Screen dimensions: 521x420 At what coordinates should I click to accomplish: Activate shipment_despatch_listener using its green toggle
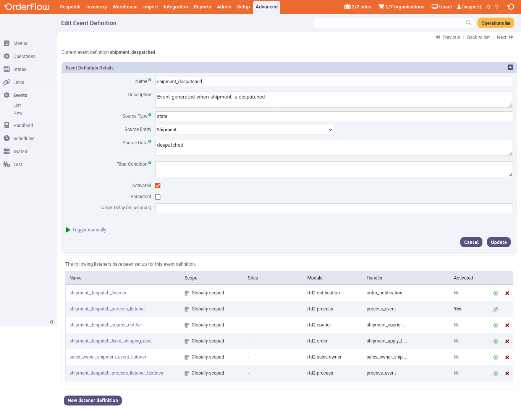[495, 293]
